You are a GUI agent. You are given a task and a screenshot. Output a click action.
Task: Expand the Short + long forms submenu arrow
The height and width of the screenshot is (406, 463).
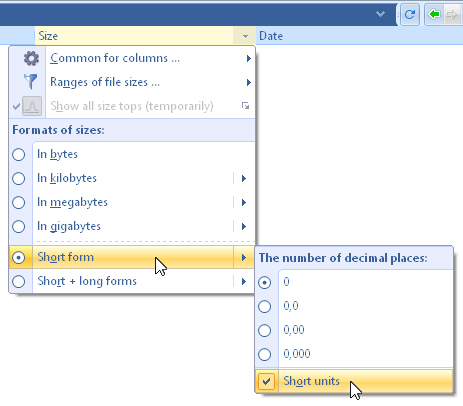click(244, 281)
